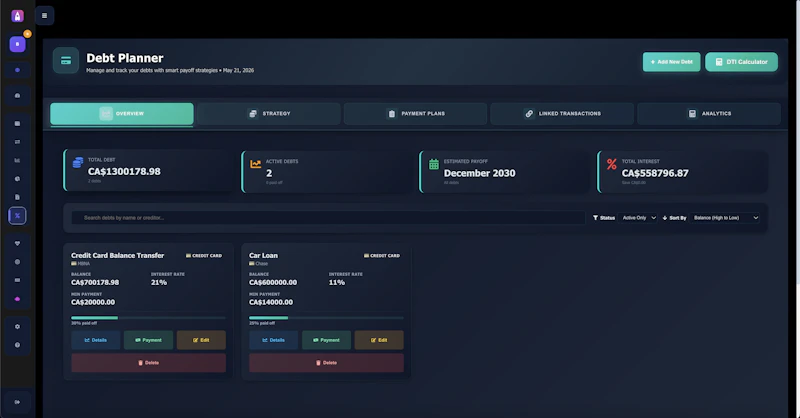800x418 pixels.
Task: Open the Status filter dropdown
Action: [x=639, y=218]
